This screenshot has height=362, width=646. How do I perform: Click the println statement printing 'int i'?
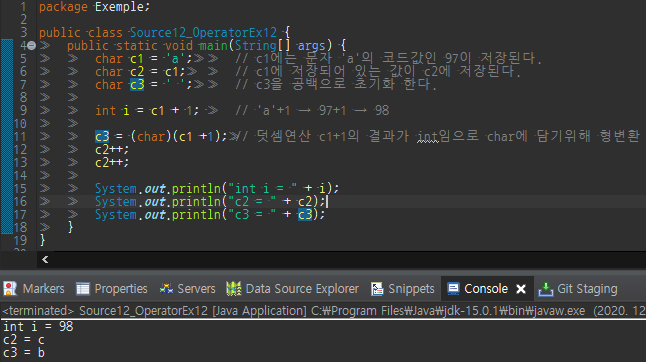217,188
